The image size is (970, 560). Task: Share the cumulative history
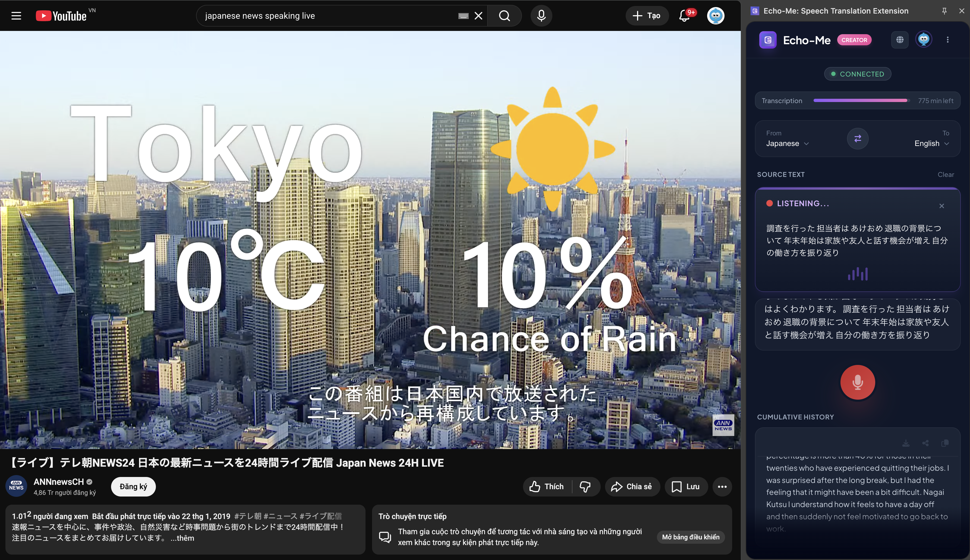(x=925, y=443)
